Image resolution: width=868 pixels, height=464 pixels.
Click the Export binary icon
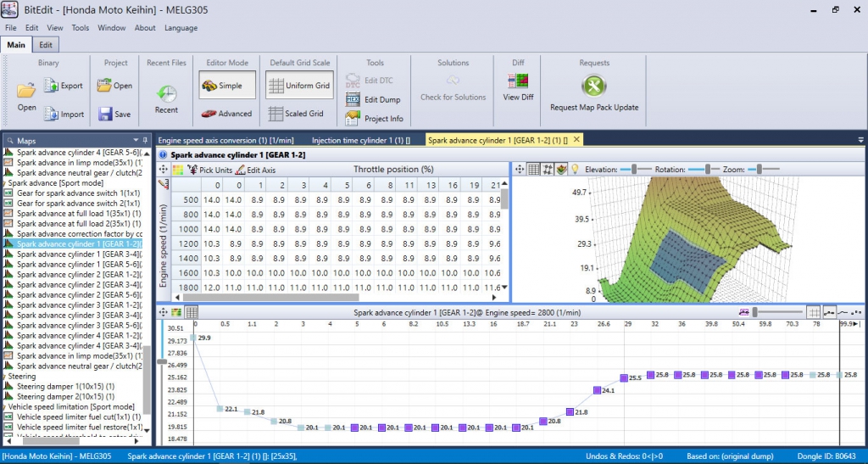tap(51, 86)
